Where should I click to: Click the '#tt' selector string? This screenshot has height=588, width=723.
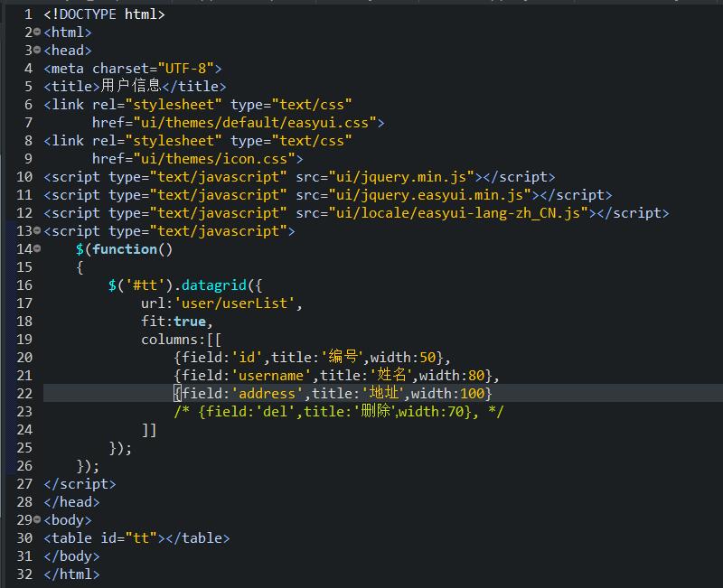(145, 285)
